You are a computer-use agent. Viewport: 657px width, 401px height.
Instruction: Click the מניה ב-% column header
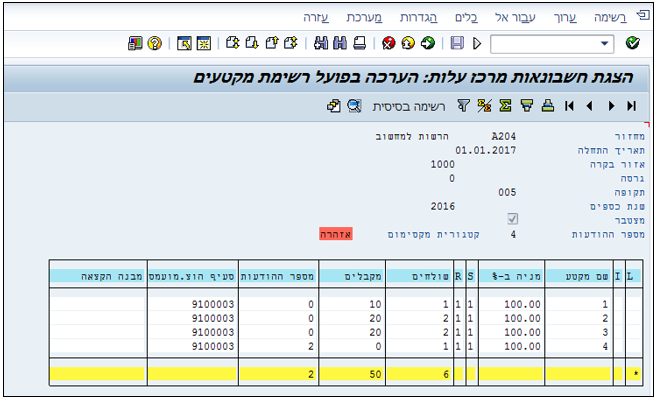pos(511,276)
